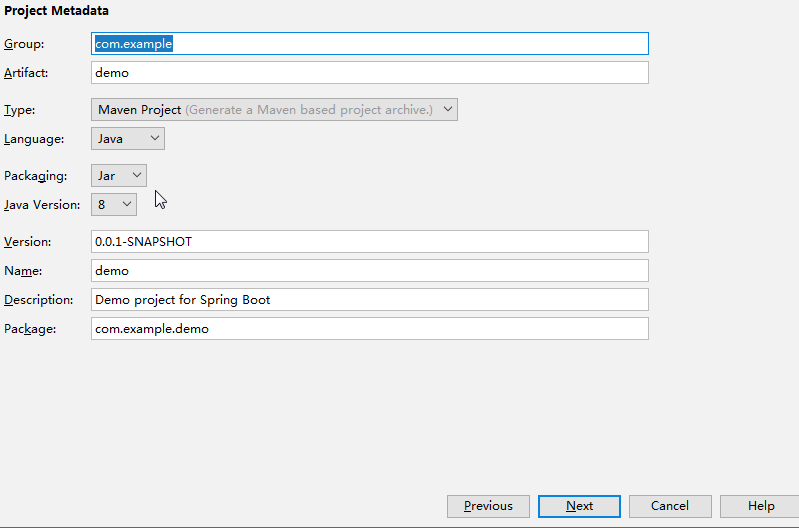The height and width of the screenshot is (528, 799).
Task: Click the chevron arrow of the Java Version box
Action: pyautogui.click(x=126, y=204)
